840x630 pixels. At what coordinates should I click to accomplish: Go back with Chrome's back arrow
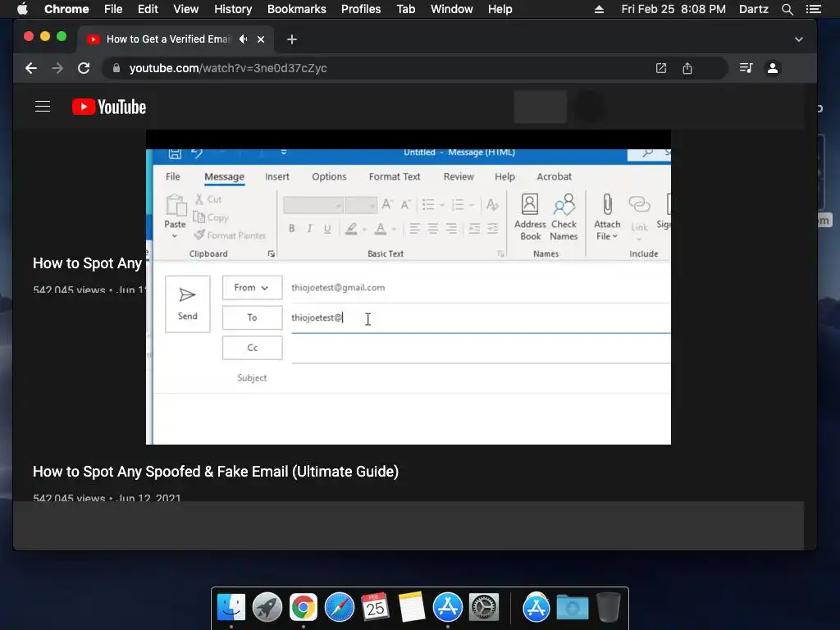tap(31, 68)
